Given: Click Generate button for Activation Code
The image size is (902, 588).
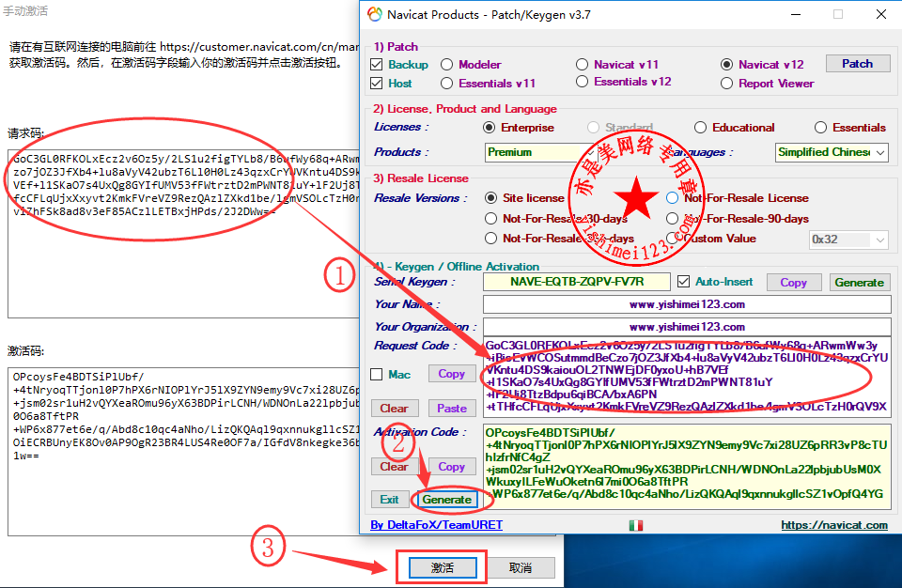Looking at the screenshot, I should 447,500.
